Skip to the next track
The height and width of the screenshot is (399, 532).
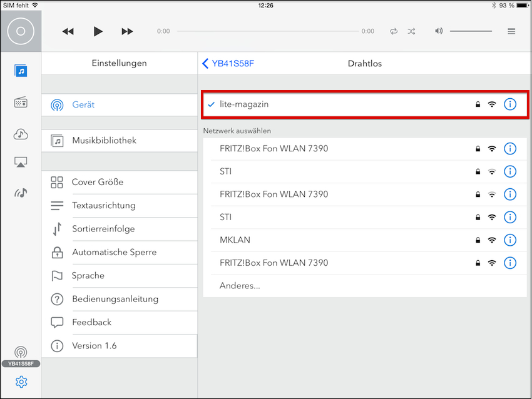click(127, 31)
